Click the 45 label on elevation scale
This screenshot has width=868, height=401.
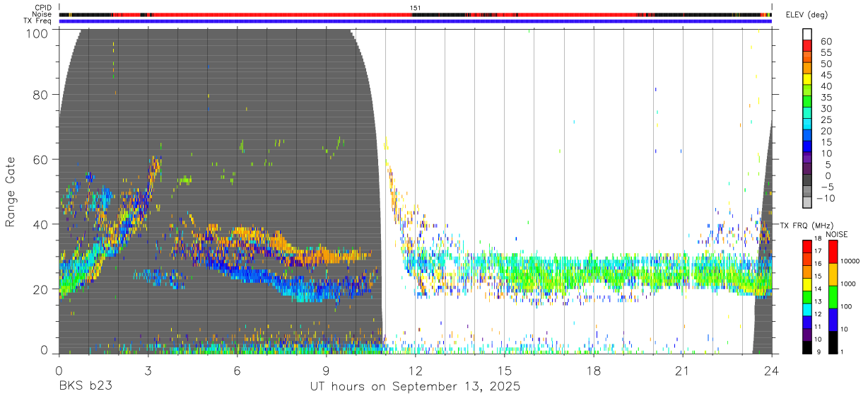(x=825, y=75)
